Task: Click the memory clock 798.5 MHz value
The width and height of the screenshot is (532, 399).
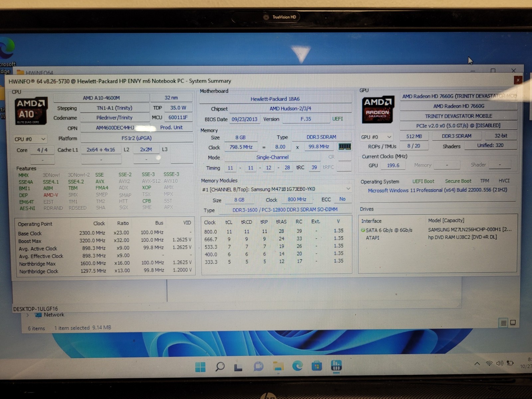Action: click(x=241, y=147)
